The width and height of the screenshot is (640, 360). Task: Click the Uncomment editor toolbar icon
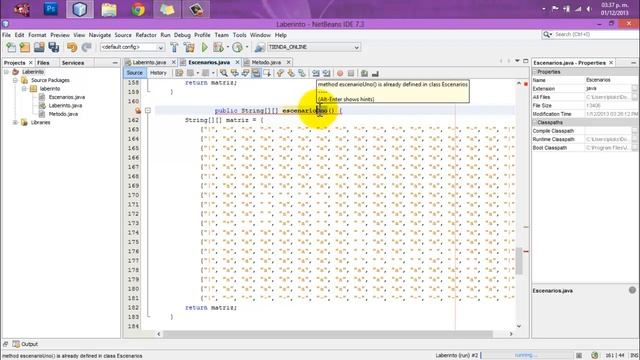pyautogui.click(x=375, y=73)
